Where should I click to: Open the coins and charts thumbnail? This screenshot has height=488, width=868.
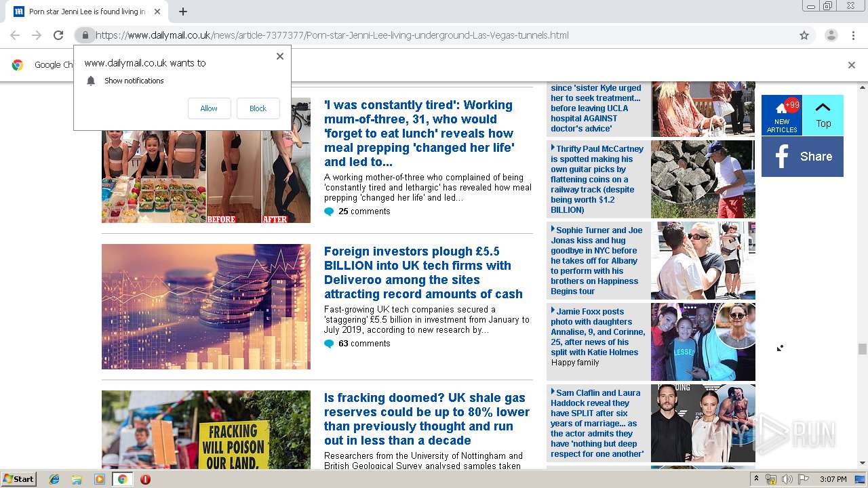(x=206, y=306)
